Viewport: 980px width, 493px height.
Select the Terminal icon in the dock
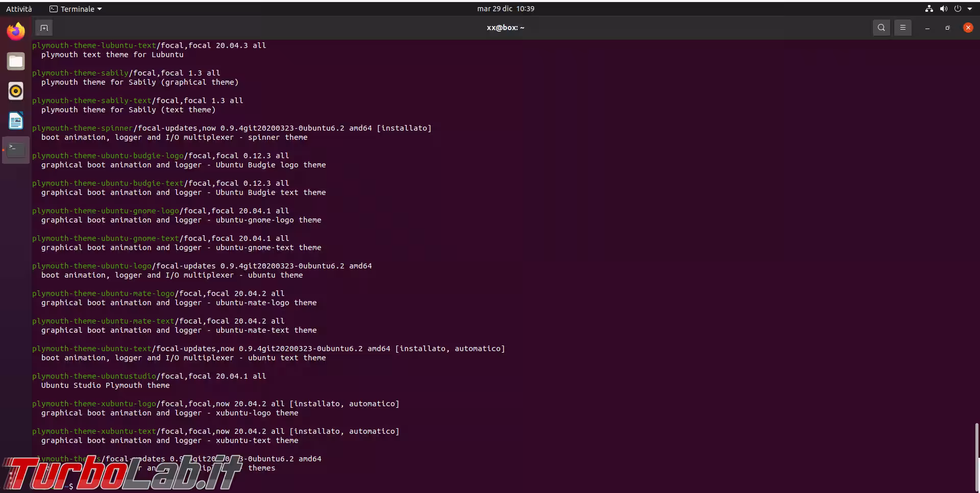tap(16, 150)
